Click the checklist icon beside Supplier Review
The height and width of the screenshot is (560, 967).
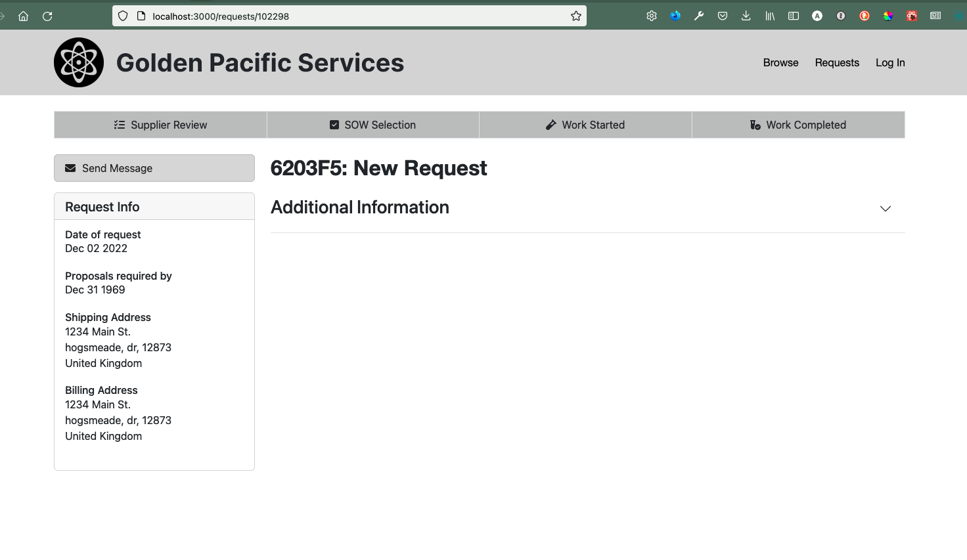[x=119, y=124]
